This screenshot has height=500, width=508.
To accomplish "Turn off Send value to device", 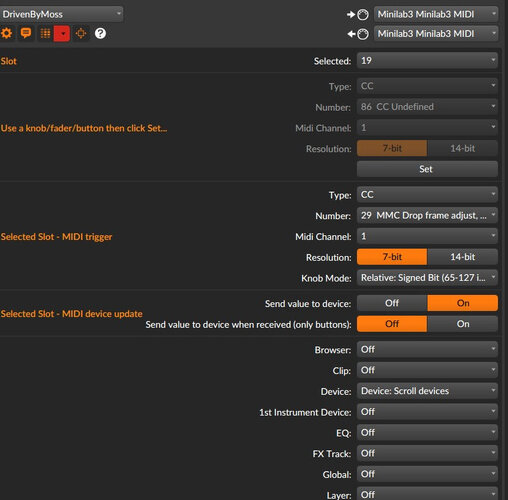I will coord(392,303).
